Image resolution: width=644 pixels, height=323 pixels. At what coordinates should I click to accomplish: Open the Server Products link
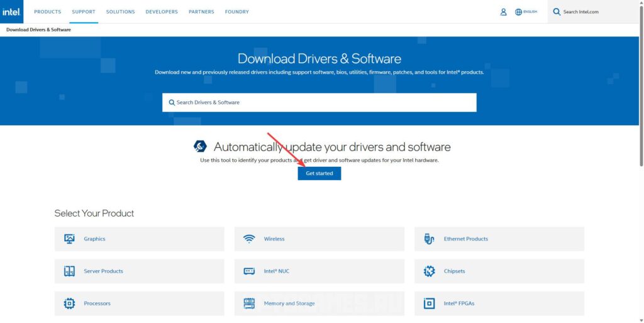click(103, 271)
